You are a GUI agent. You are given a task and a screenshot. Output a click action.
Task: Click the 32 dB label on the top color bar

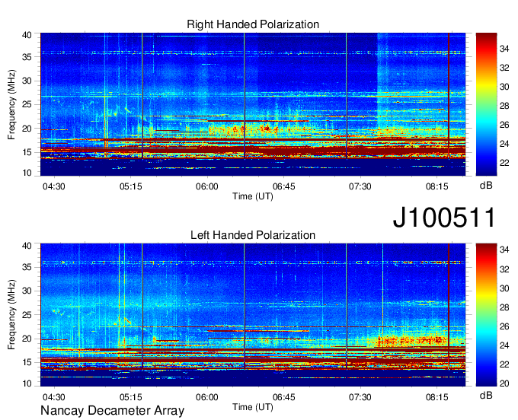coord(504,68)
